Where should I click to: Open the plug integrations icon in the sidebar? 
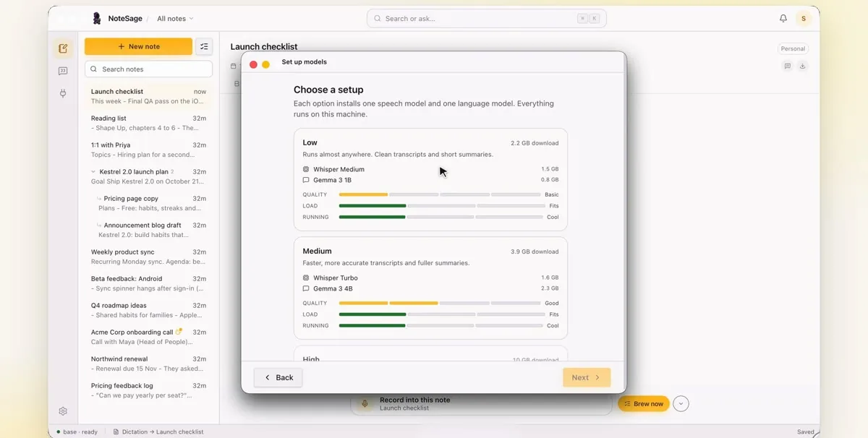click(x=63, y=93)
